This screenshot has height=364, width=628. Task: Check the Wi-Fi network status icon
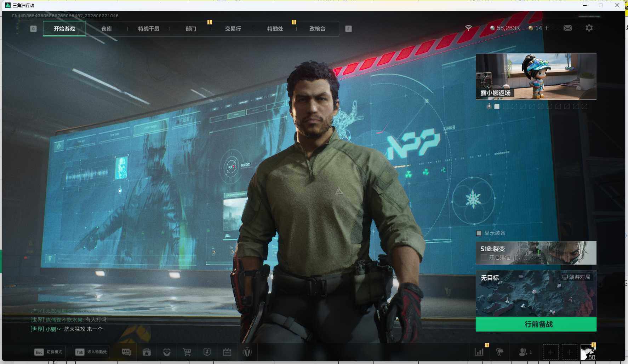pyautogui.click(x=468, y=28)
